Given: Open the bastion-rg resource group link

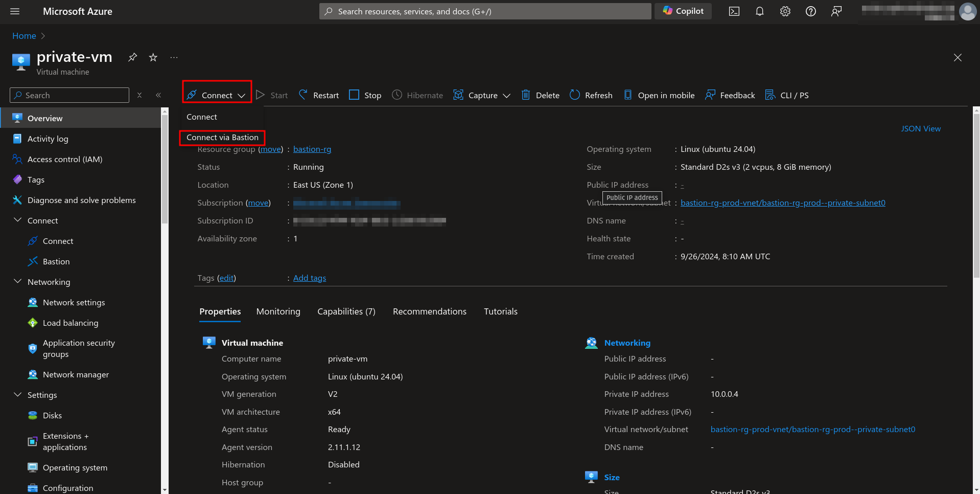Looking at the screenshot, I should (312, 149).
